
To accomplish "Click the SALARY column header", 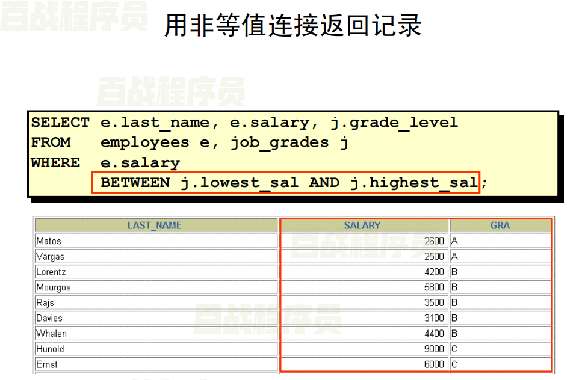I will pyautogui.click(x=362, y=225).
